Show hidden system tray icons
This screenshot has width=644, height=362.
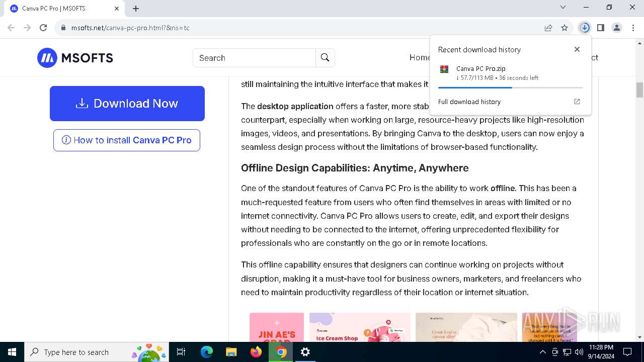[x=542, y=352]
